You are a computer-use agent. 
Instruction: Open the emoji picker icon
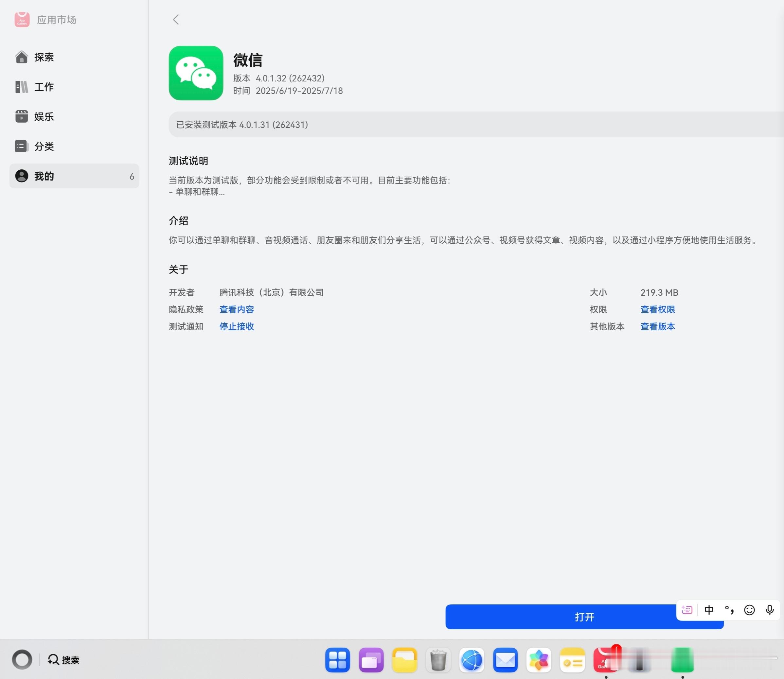750,610
